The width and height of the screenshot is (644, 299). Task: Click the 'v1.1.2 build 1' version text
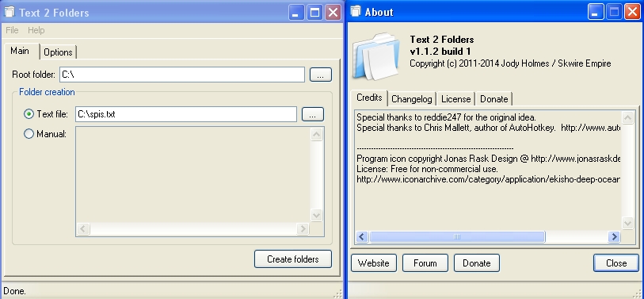(440, 52)
